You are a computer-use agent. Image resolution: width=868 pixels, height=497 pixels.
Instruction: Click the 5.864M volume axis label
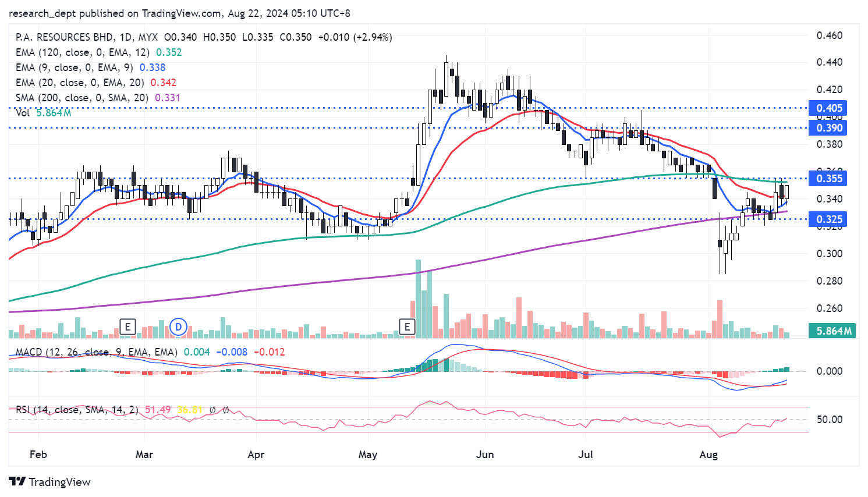click(834, 331)
